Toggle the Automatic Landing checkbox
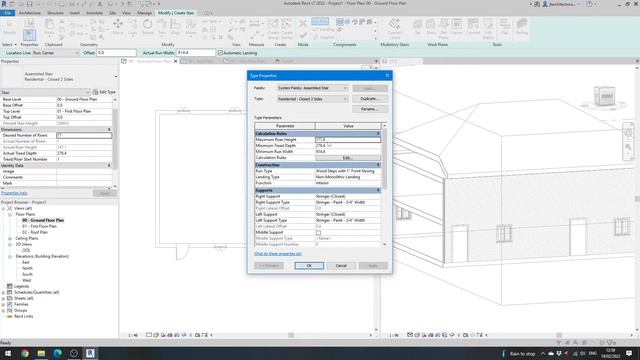Screen dimensions: 640x360 [220, 53]
